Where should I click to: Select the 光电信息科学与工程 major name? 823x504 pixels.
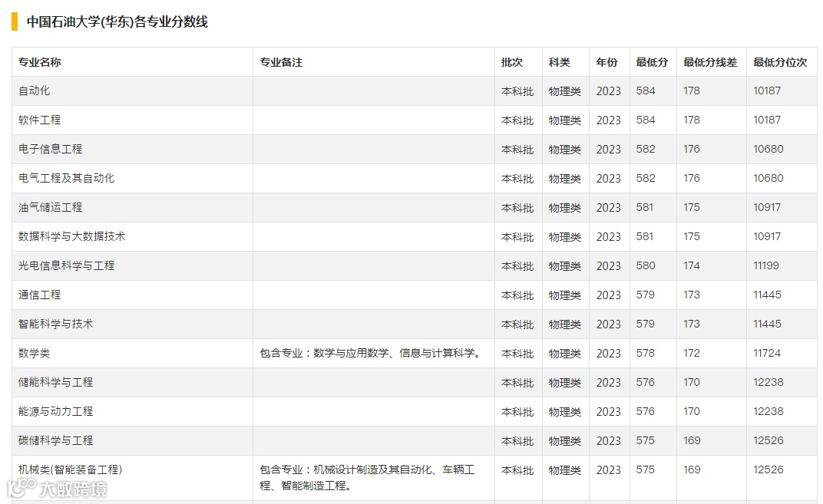click(66, 266)
